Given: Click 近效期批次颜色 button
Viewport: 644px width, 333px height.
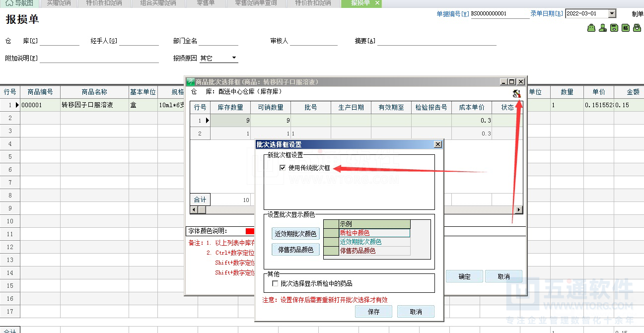Looking at the screenshot, I should coord(295,234).
